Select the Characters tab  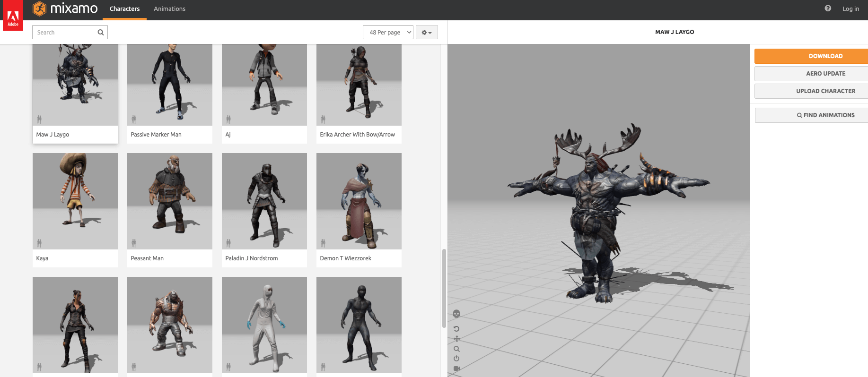[x=124, y=9]
